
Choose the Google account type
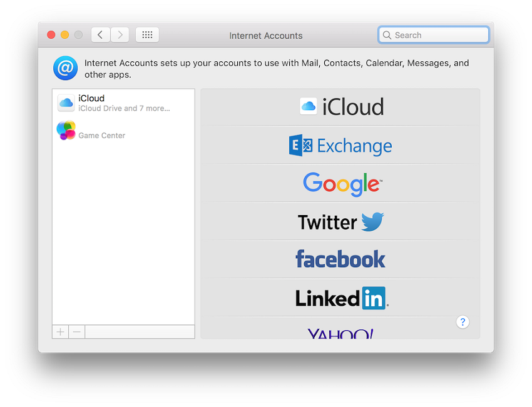click(x=340, y=183)
